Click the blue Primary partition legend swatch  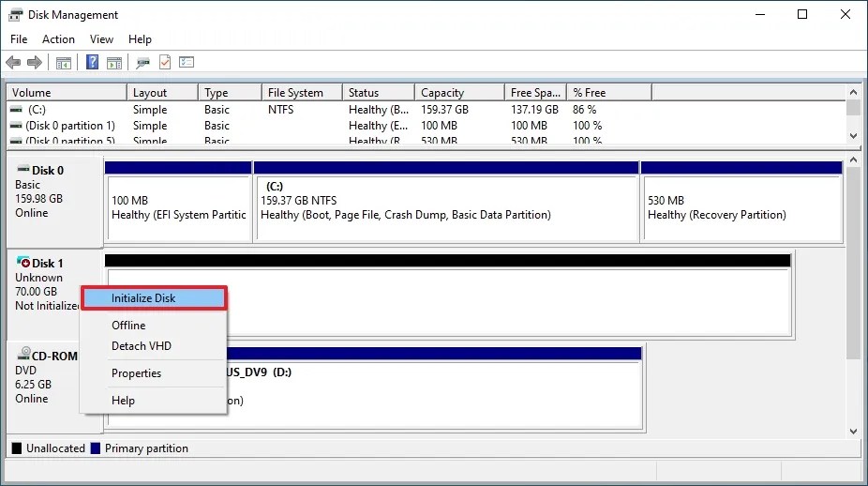coord(96,448)
